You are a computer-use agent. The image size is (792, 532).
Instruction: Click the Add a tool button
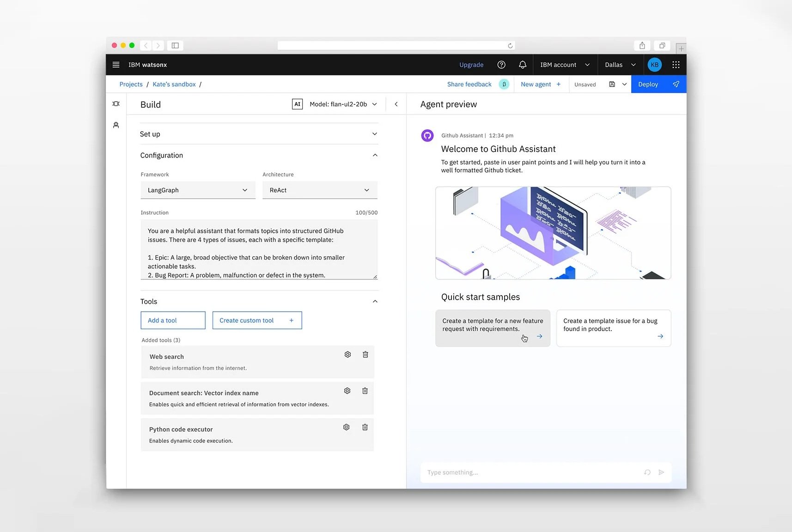(x=173, y=320)
